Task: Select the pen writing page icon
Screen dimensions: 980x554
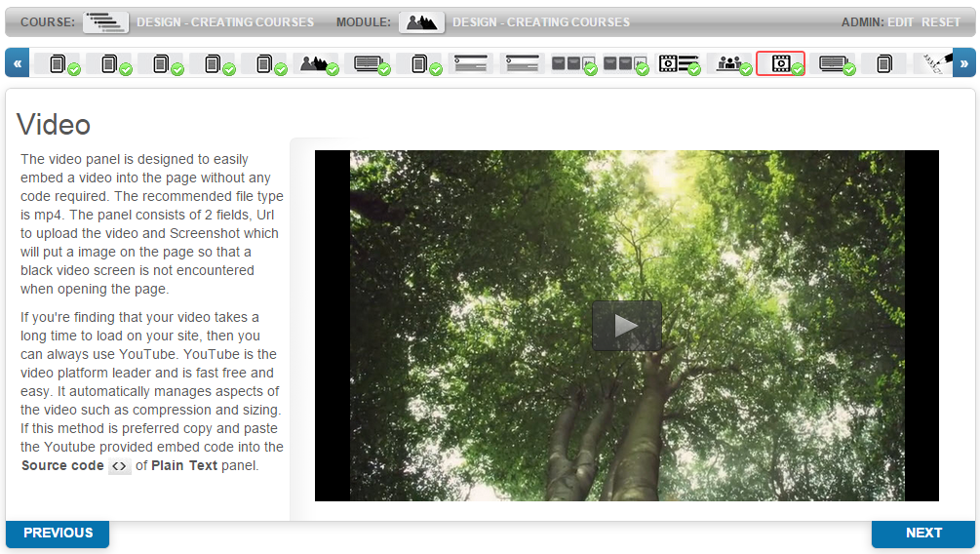Action: (x=935, y=63)
